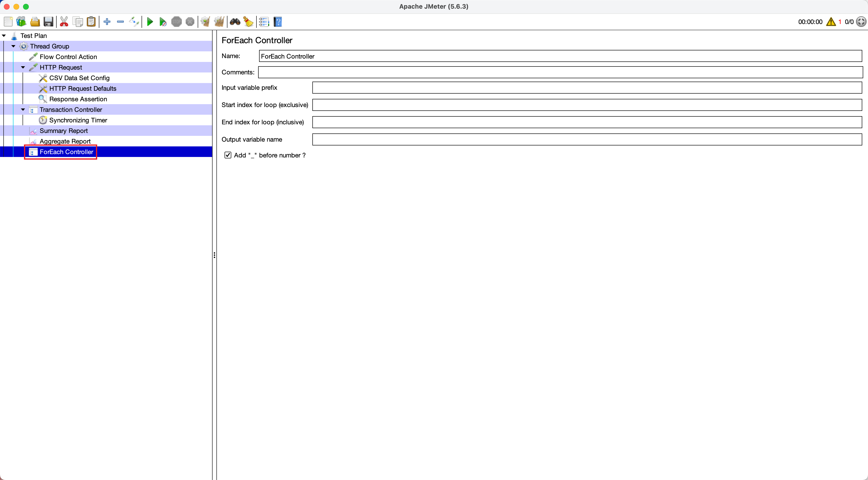Click the Cut scissors icon
868x480 pixels.
coord(64,22)
